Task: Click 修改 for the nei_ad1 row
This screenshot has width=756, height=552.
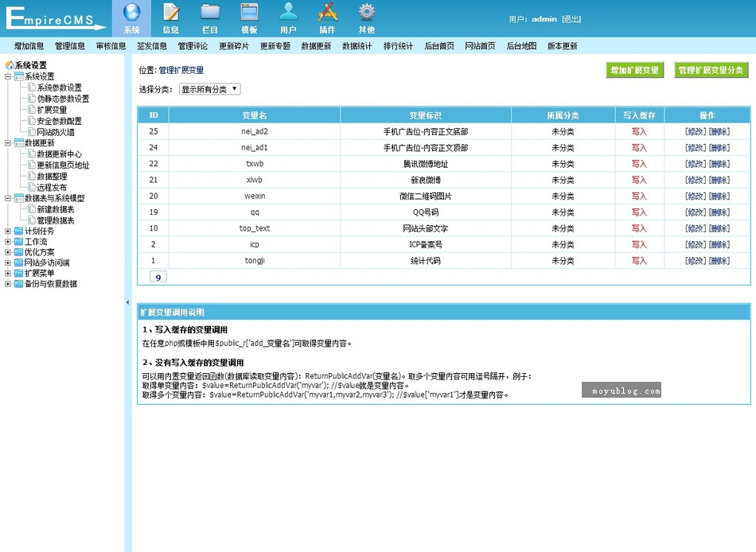Action: click(696, 147)
